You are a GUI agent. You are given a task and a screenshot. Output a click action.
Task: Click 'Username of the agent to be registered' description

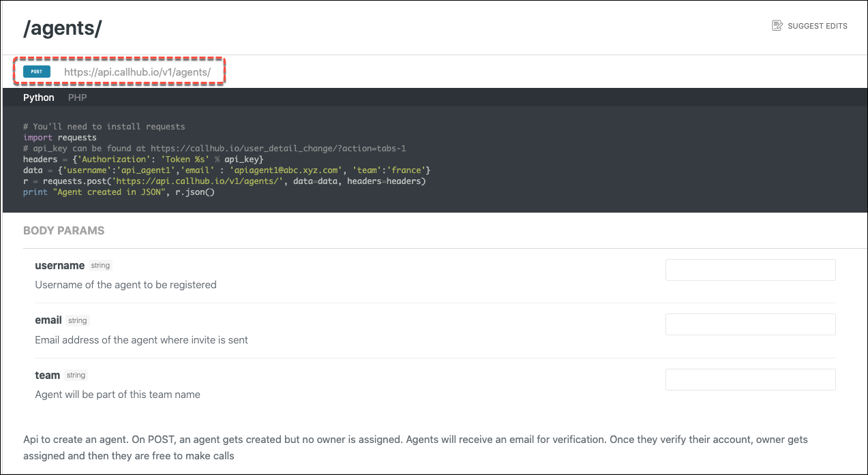tap(126, 285)
